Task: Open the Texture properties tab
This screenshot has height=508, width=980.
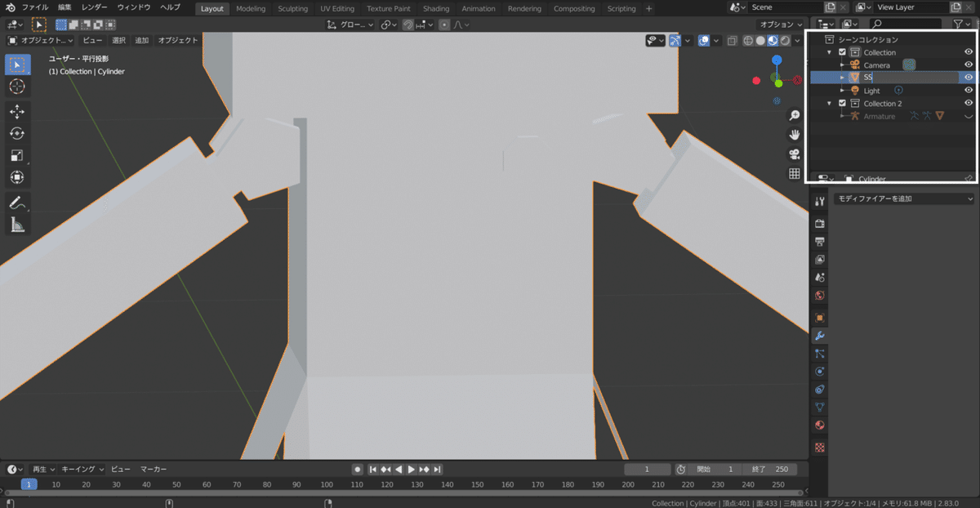Action: click(820, 448)
